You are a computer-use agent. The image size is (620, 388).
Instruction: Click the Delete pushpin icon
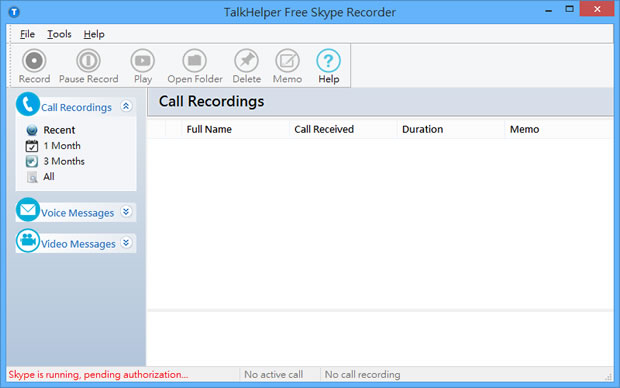246,61
